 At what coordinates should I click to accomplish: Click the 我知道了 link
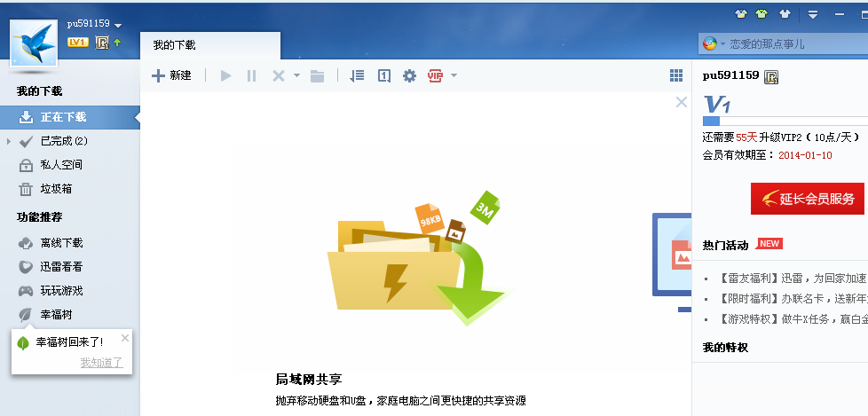(x=101, y=363)
